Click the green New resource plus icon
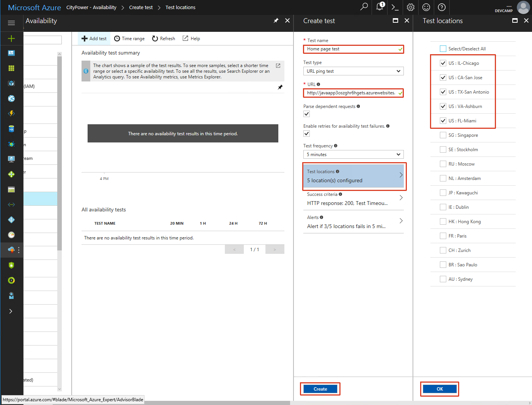This screenshot has width=532, height=405. pyautogui.click(x=11, y=38)
